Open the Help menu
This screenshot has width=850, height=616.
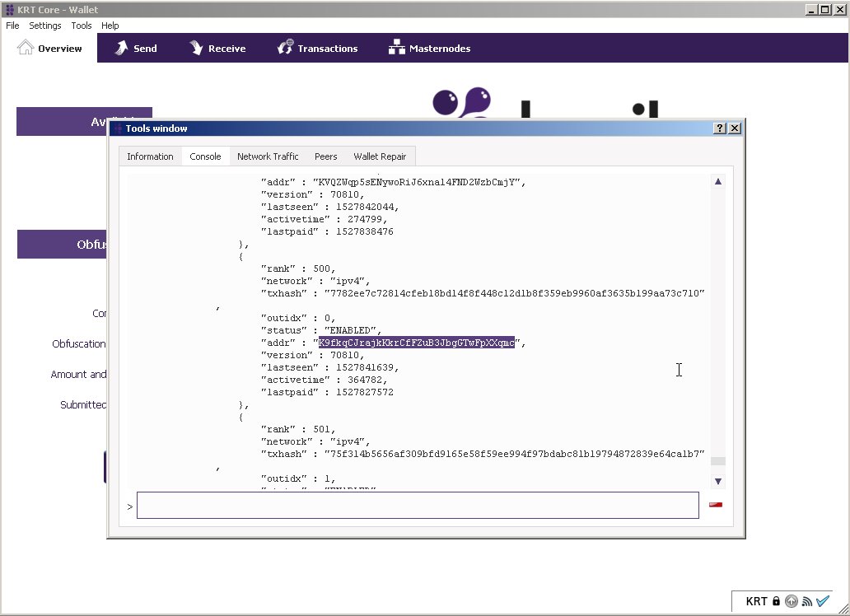point(110,26)
